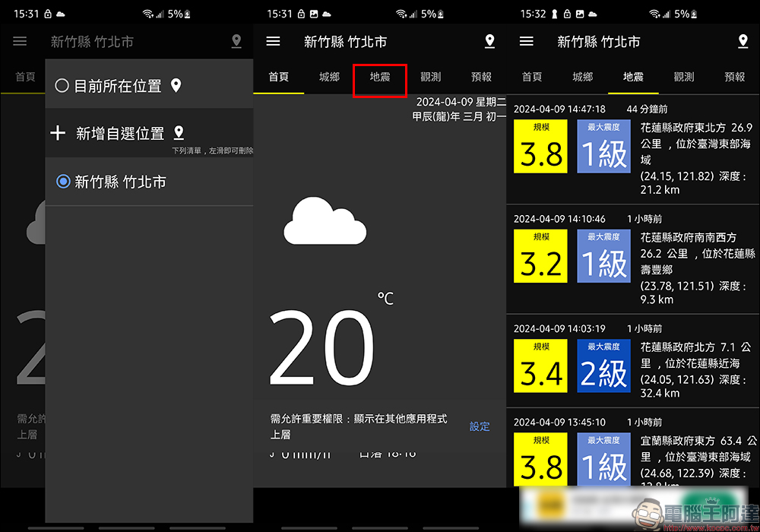Open quake description 花蓮縣政府北方 7.1 公里
The height and width of the screenshot is (532, 760).
[x=696, y=370]
